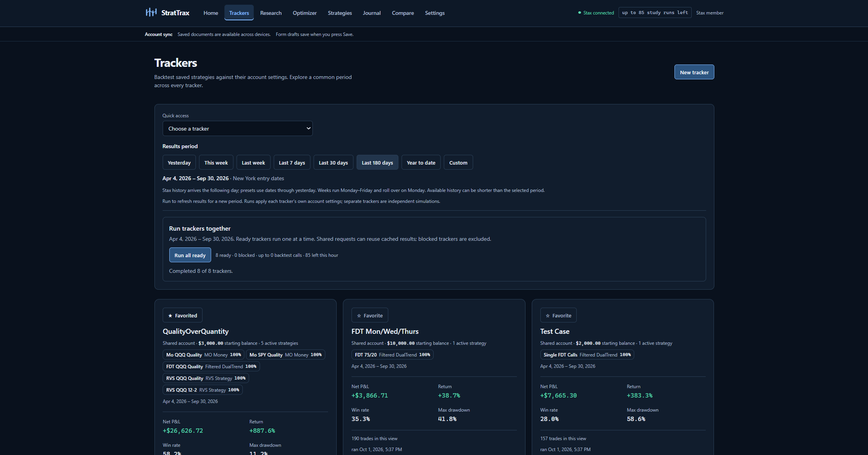Open the Choose a tracker dropdown
Screen dimensions: 868x455
tap(237, 129)
